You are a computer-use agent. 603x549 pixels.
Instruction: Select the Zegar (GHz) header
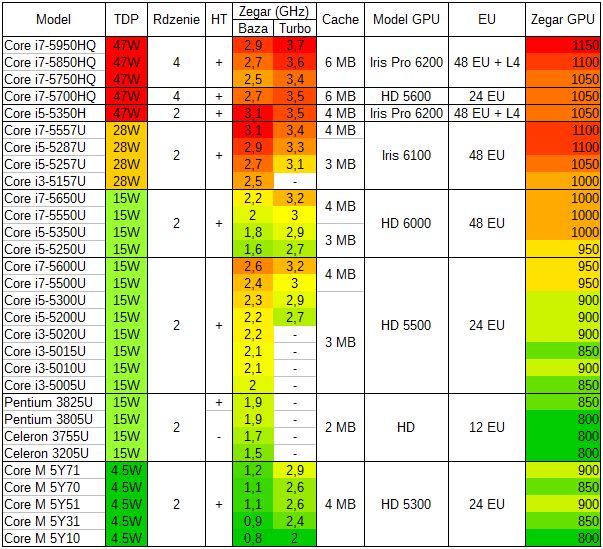point(274,12)
